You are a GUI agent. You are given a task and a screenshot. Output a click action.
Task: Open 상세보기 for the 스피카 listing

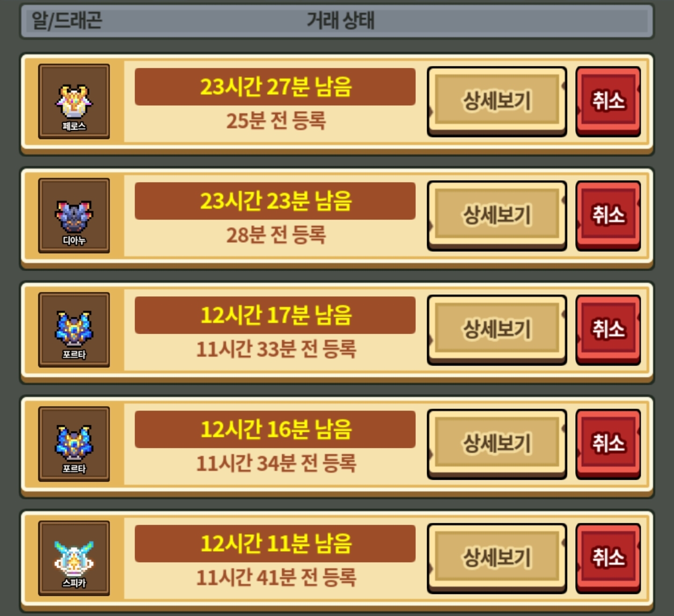click(497, 558)
